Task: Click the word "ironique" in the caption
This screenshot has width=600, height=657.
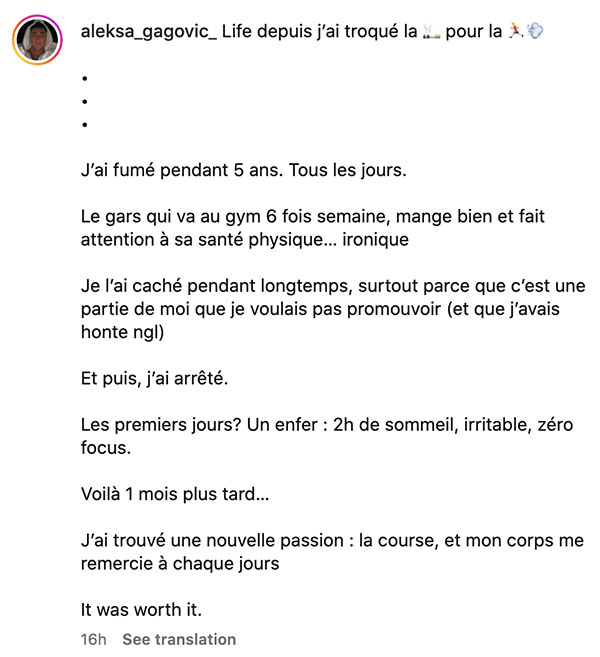Action: coord(375,240)
